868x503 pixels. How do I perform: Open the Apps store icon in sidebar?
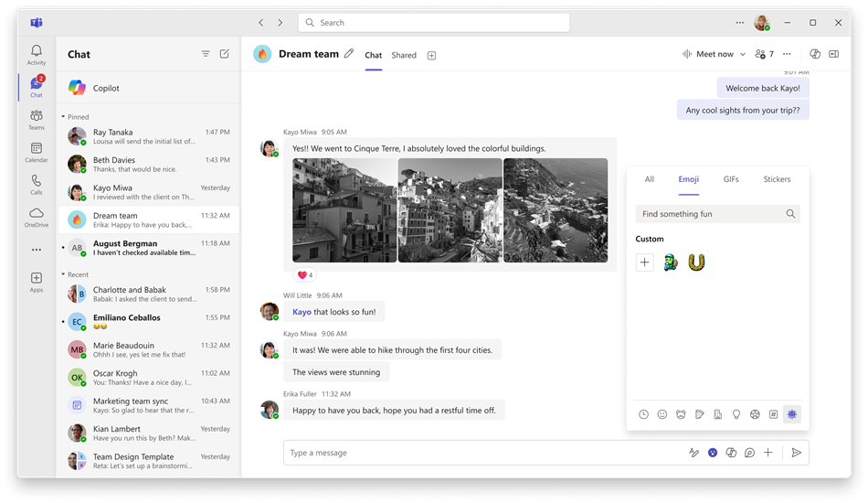point(36,282)
